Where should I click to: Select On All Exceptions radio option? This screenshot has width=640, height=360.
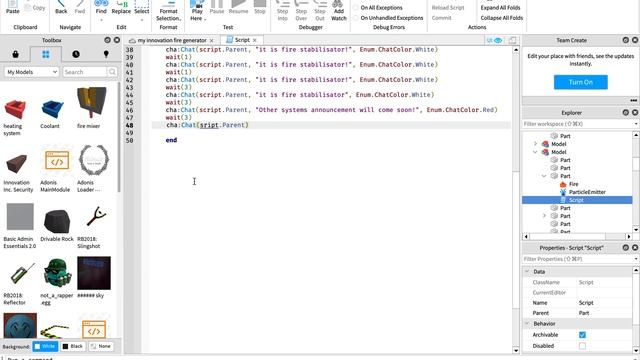[356, 8]
